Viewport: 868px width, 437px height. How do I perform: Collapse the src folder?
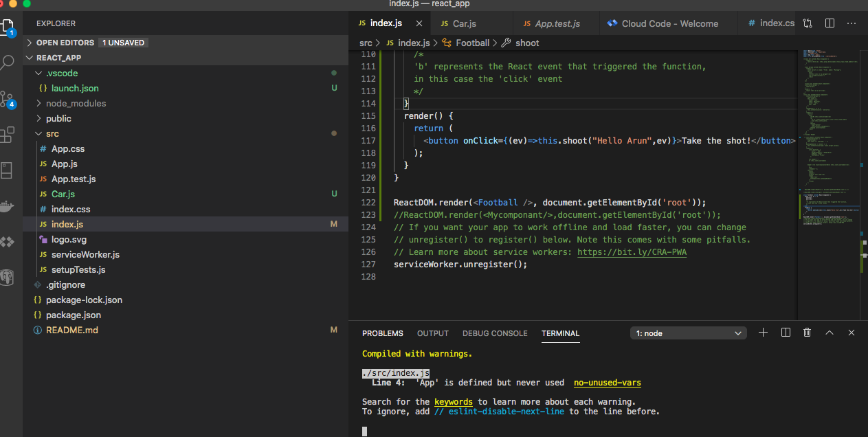pyautogui.click(x=52, y=133)
